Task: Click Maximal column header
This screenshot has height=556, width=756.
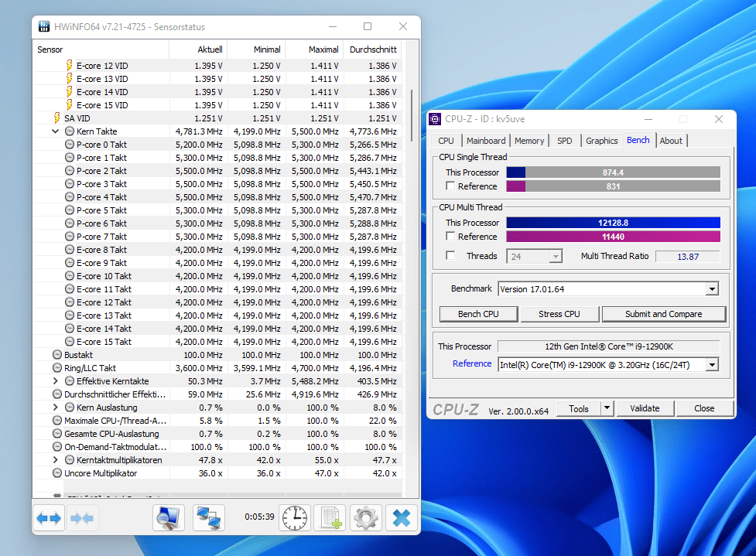Action: point(314,49)
